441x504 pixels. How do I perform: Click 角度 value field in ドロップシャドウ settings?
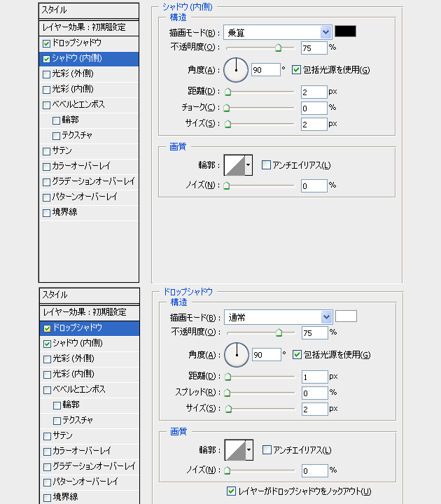click(x=267, y=355)
